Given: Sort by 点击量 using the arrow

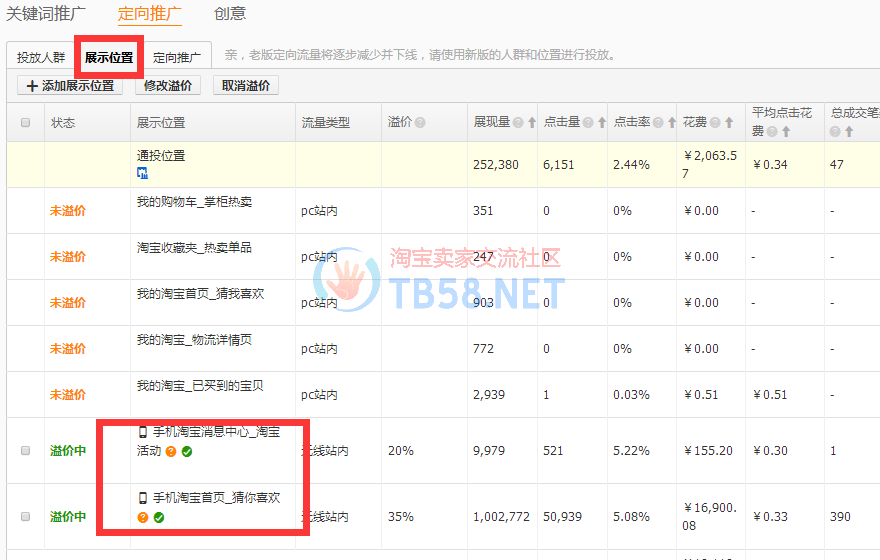Looking at the screenshot, I should [x=601, y=123].
